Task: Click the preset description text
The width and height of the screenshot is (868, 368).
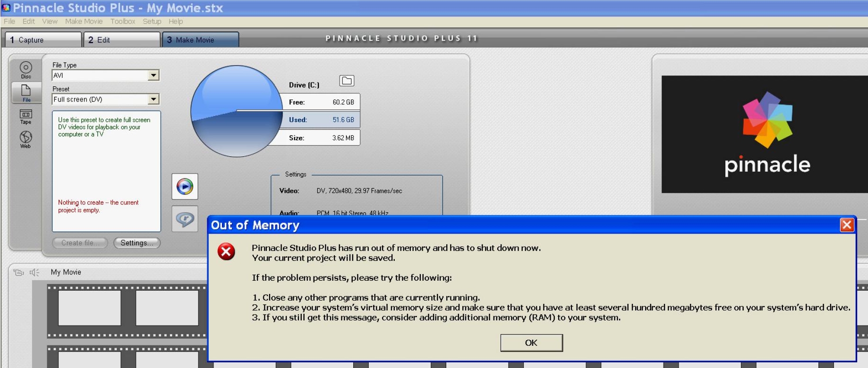Action: click(x=104, y=127)
